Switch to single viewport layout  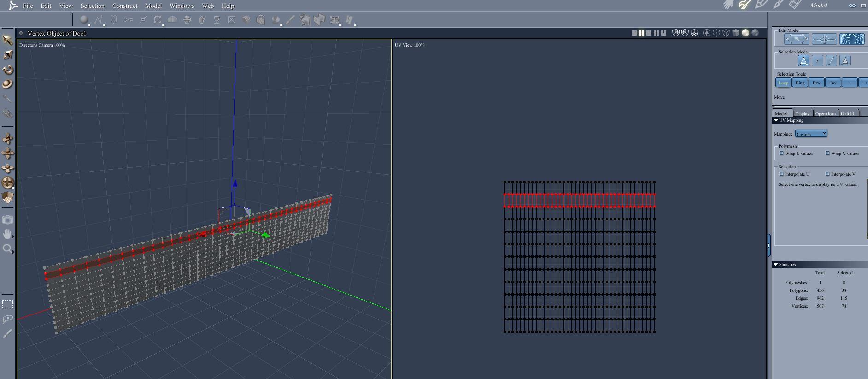pyautogui.click(x=634, y=33)
